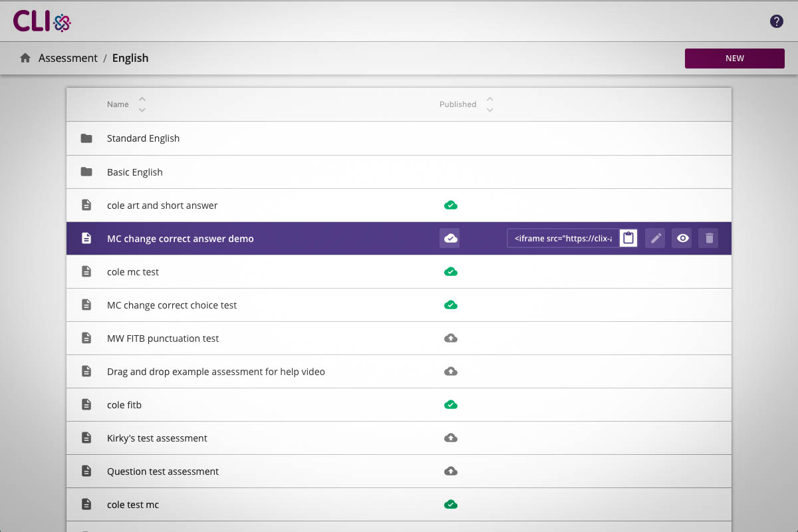Open the Basic English folder
Image resolution: width=798 pixels, height=532 pixels.
point(135,172)
